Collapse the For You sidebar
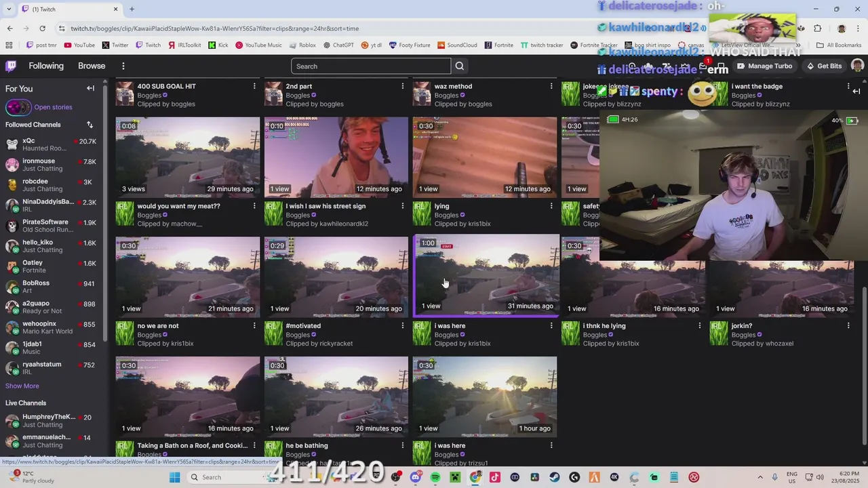 tap(90, 88)
